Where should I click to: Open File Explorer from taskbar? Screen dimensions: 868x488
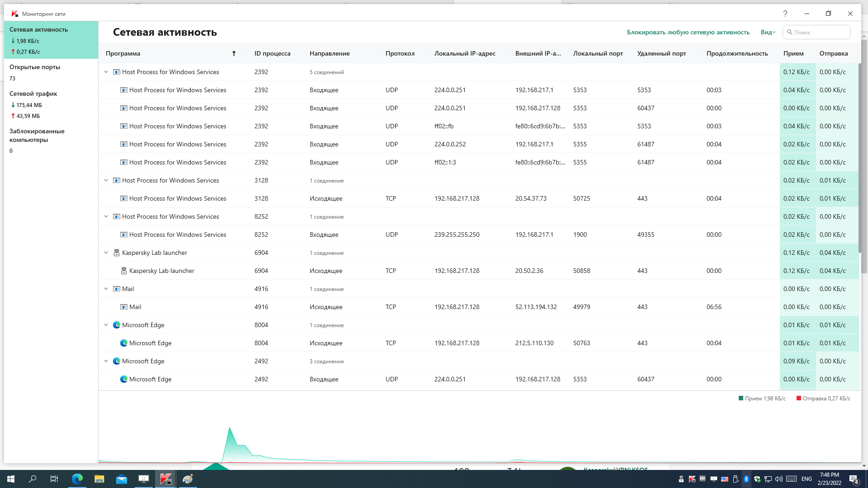tap(99, 479)
